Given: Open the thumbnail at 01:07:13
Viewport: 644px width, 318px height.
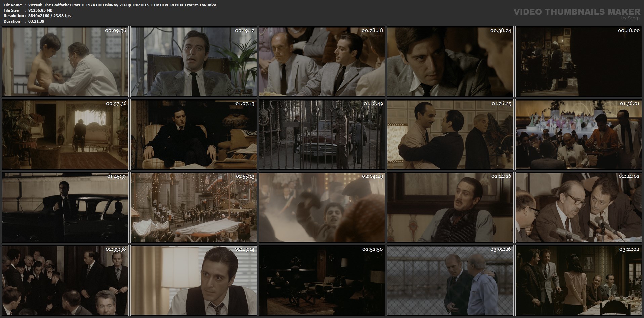Looking at the screenshot, I should click(x=194, y=134).
